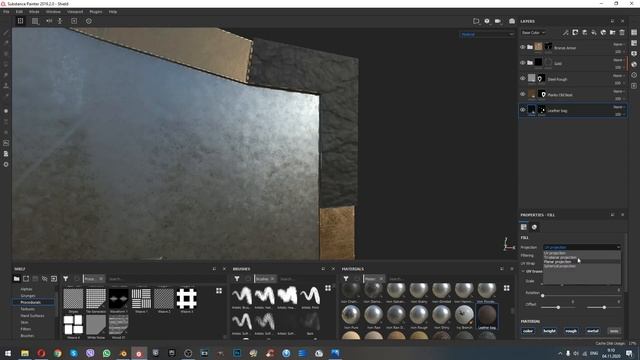Select the Leather bag material thumbnail
The image size is (640, 360).
tap(487, 316)
